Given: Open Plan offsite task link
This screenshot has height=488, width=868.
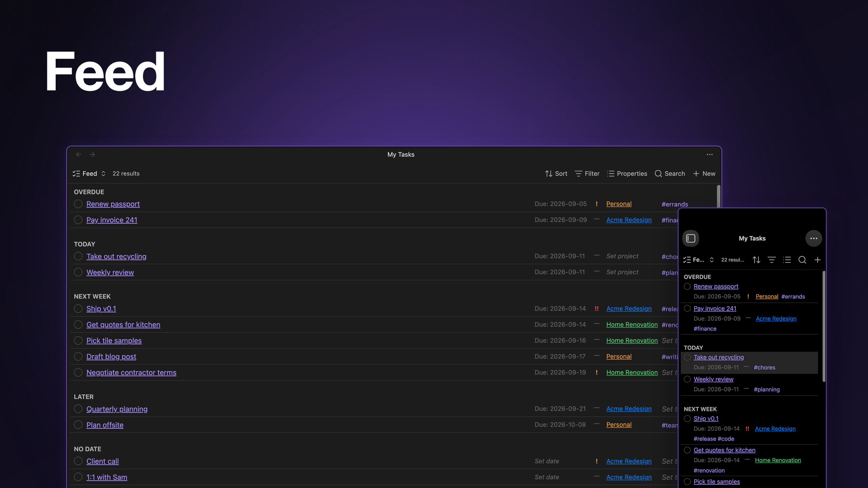Looking at the screenshot, I should (x=105, y=425).
